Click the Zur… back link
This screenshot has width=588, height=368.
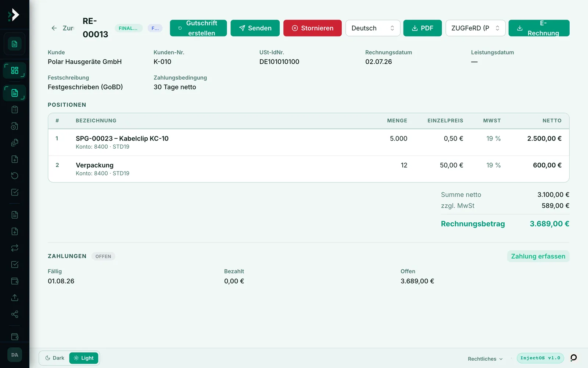pos(63,28)
